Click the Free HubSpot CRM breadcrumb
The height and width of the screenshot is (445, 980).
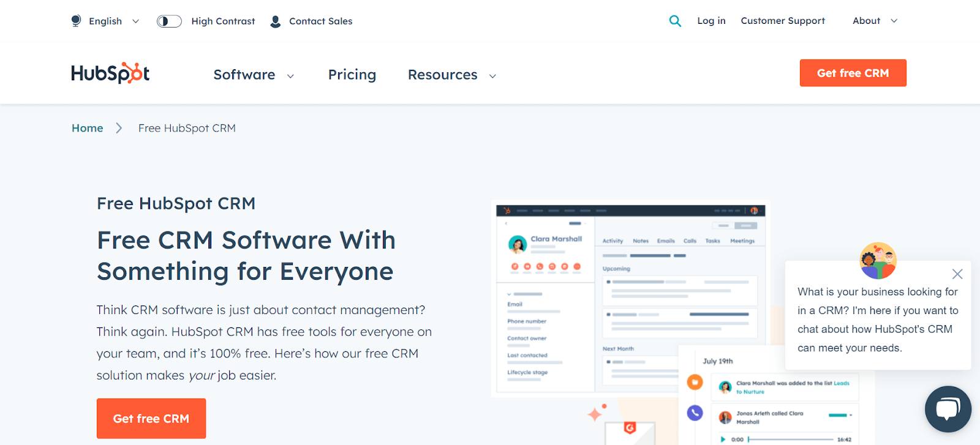(187, 128)
